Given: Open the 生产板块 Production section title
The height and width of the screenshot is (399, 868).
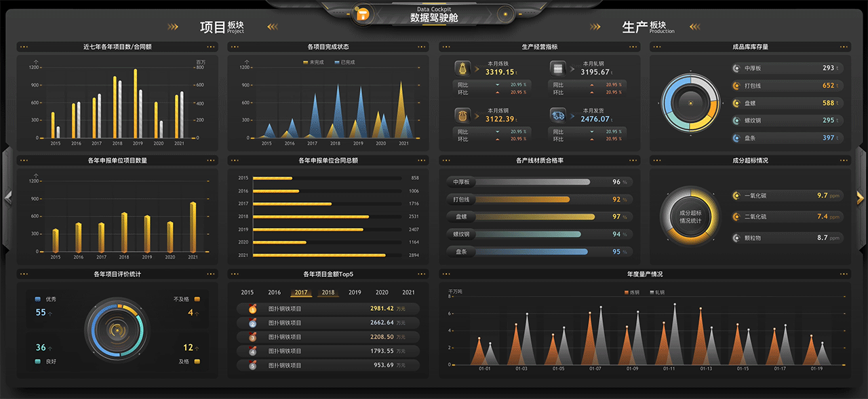Looking at the screenshot, I should pyautogui.click(x=648, y=27).
